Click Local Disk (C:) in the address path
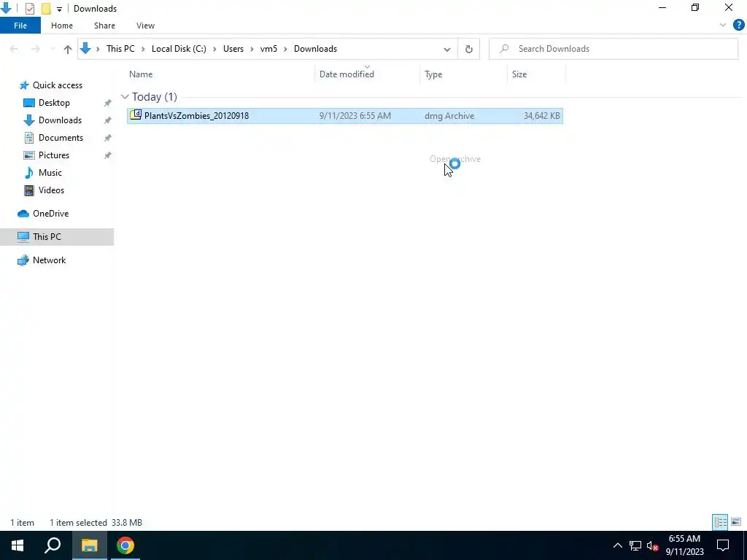747x560 pixels. pos(179,49)
